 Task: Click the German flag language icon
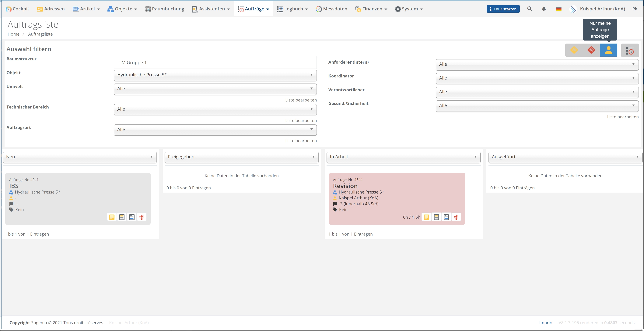[558, 9]
